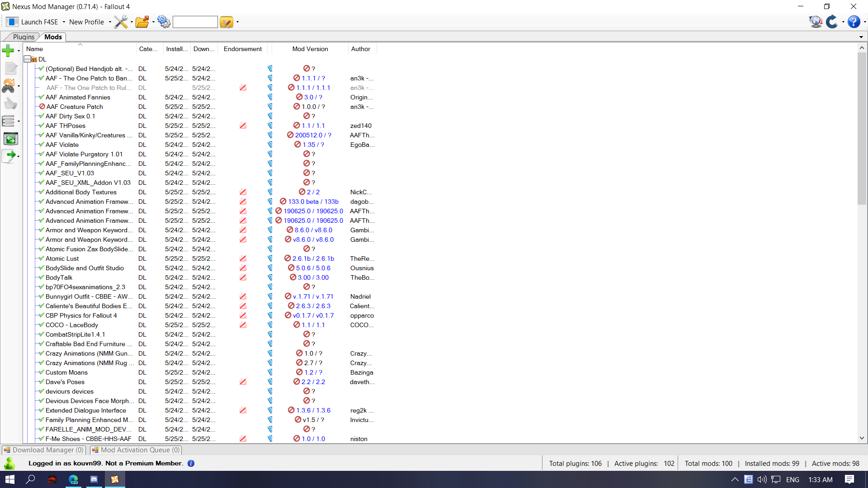Click the category list view icon
The width and height of the screenshot is (868, 488).
tap(8, 121)
